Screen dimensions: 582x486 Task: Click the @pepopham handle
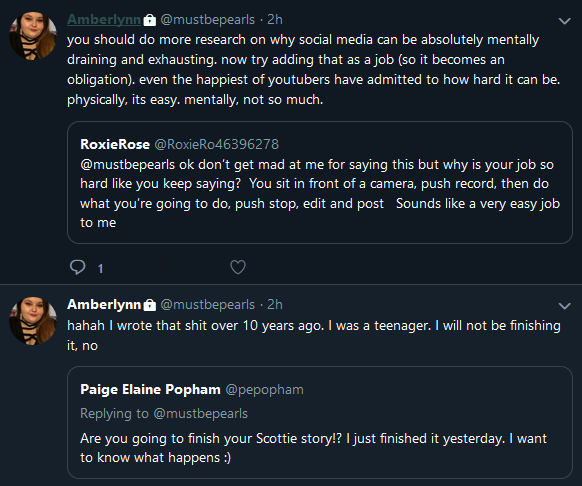point(265,389)
